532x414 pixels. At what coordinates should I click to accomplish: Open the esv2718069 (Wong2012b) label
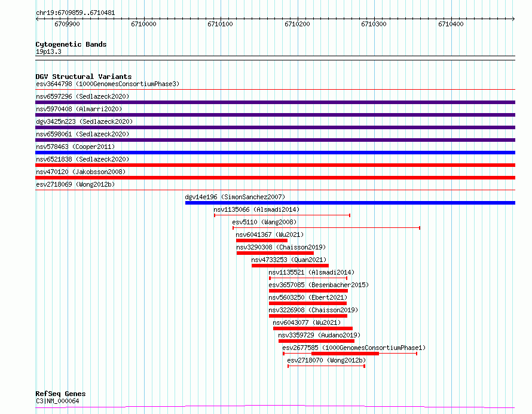(x=75, y=184)
